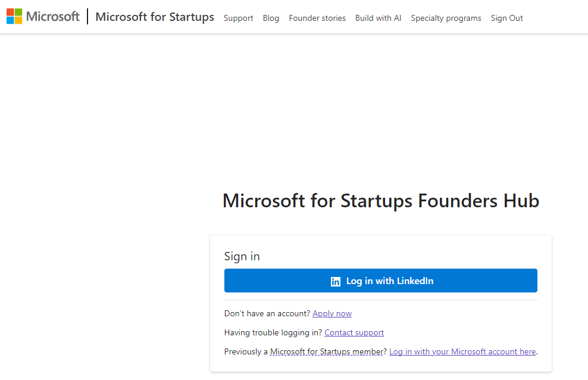Click the dotted-underlined 'Microsoft for Startups member' text

[x=327, y=352]
